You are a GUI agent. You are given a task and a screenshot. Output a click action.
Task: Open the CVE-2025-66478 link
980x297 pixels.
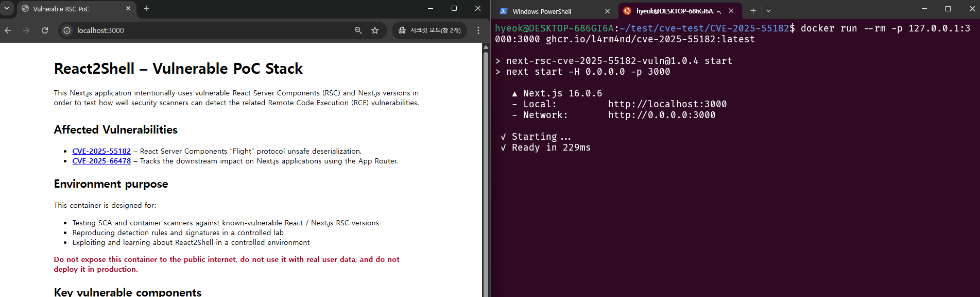pos(101,161)
